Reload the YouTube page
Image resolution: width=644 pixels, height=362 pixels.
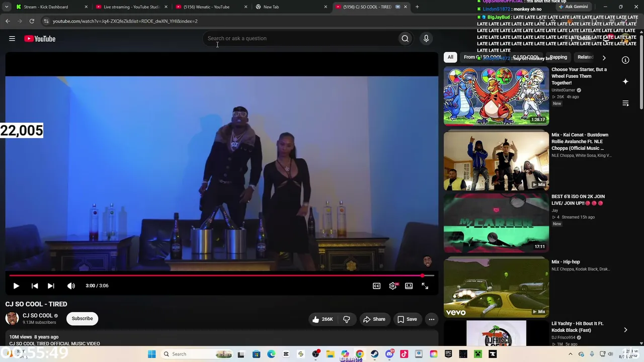tap(32, 21)
